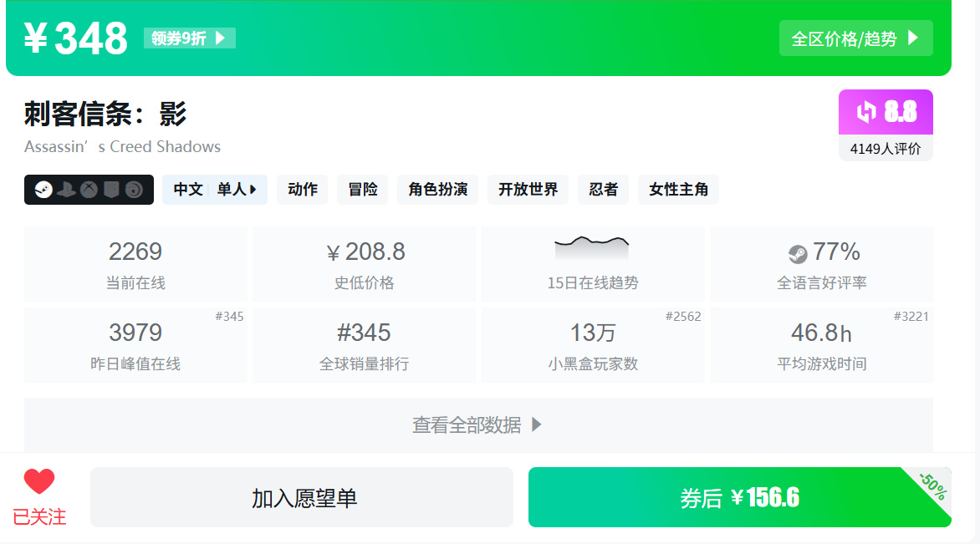Click the Heybox logo in rating badge
This screenshot has width=980, height=544.
866,112
